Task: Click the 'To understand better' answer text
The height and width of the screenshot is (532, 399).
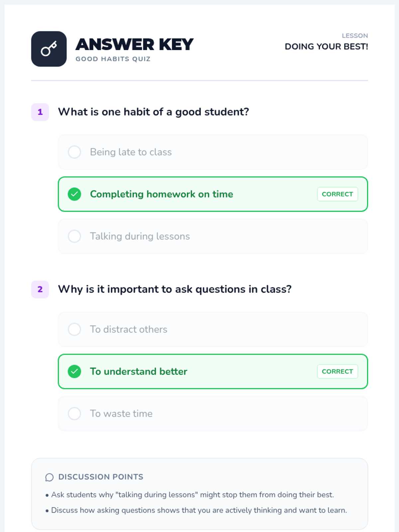Action: click(139, 371)
